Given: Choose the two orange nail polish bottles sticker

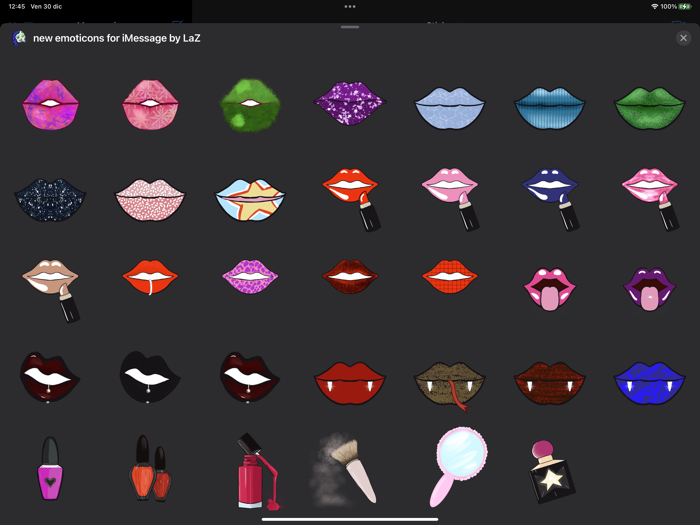Looking at the screenshot, I should 150,468.
